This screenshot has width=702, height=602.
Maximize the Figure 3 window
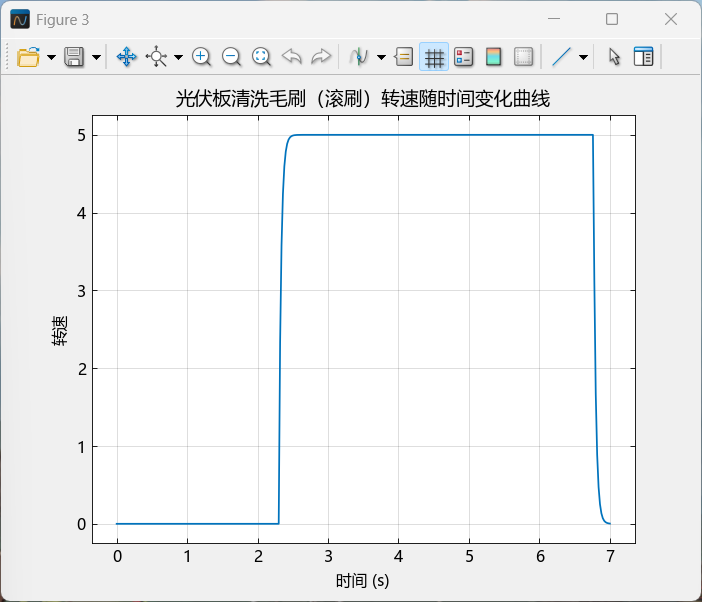click(612, 19)
